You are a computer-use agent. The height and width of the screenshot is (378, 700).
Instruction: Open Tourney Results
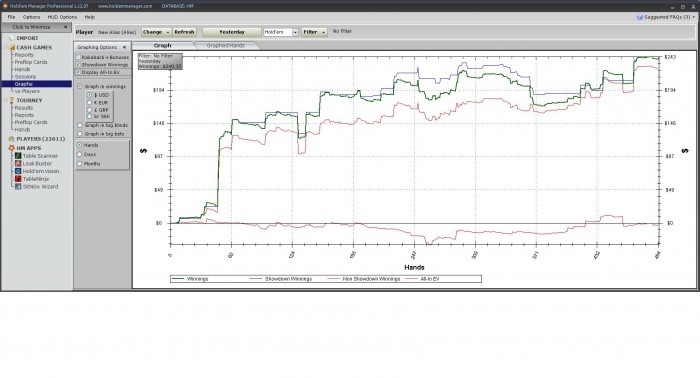[24, 108]
